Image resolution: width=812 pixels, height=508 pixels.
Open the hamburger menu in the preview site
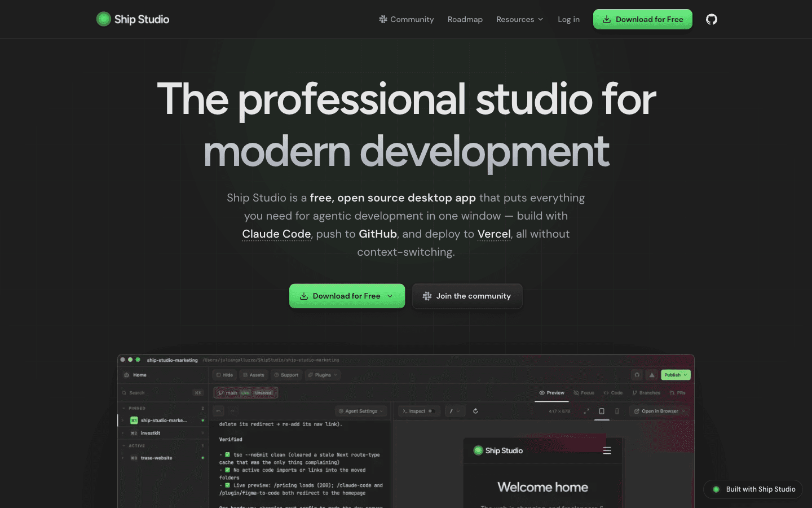(x=607, y=450)
